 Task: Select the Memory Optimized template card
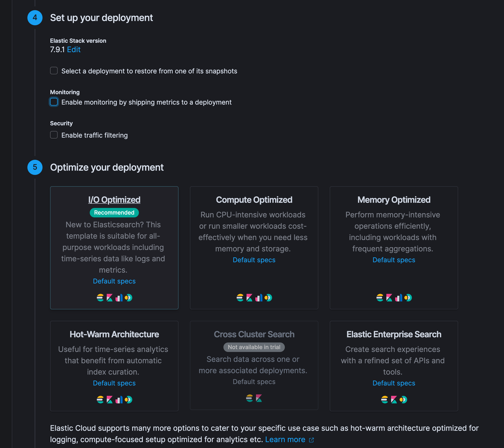point(394,200)
